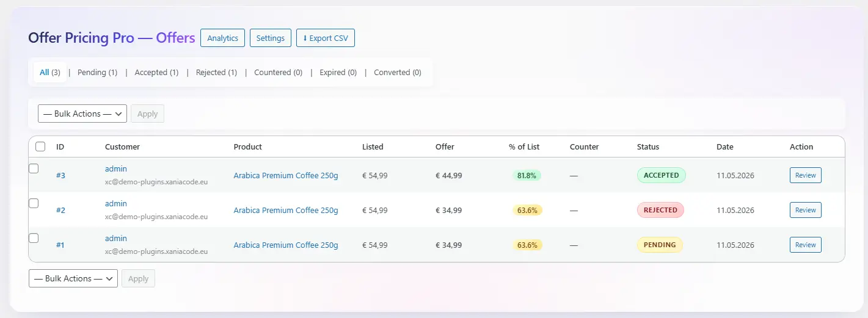Viewport: 868px width, 318px height.
Task: Check the checkbox for offer #1
Action: pyautogui.click(x=34, y=238)
